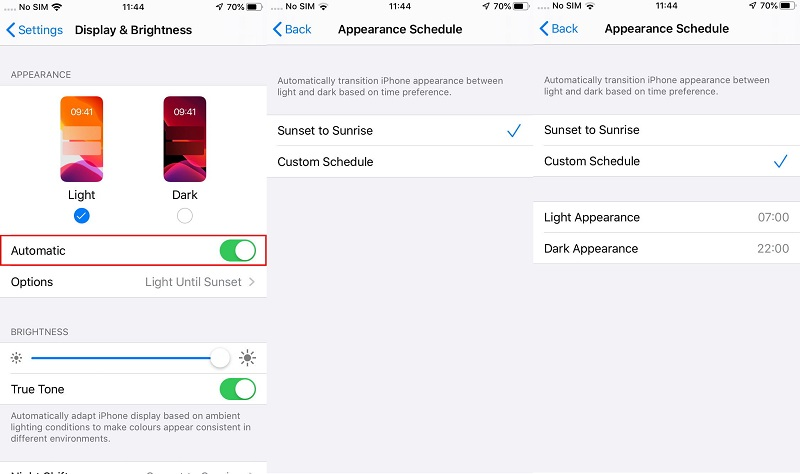
Task: Go back to Settings from Display & Brightness
Action: 34,30
